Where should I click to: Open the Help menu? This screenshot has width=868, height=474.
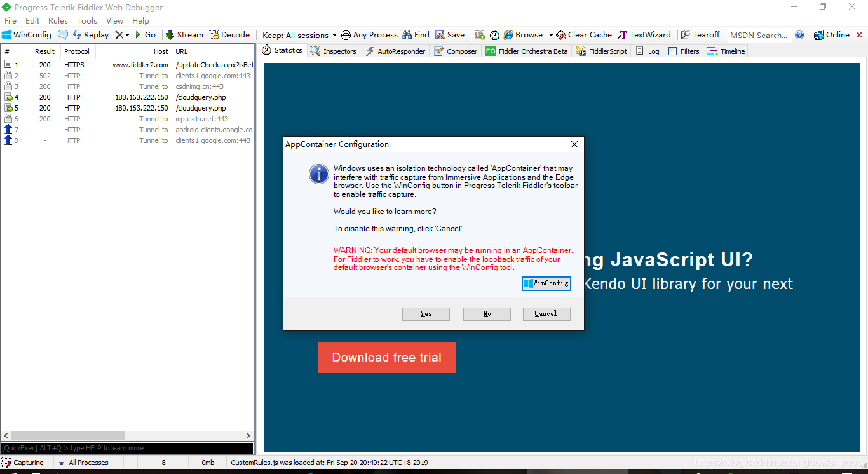coord(140,20)
